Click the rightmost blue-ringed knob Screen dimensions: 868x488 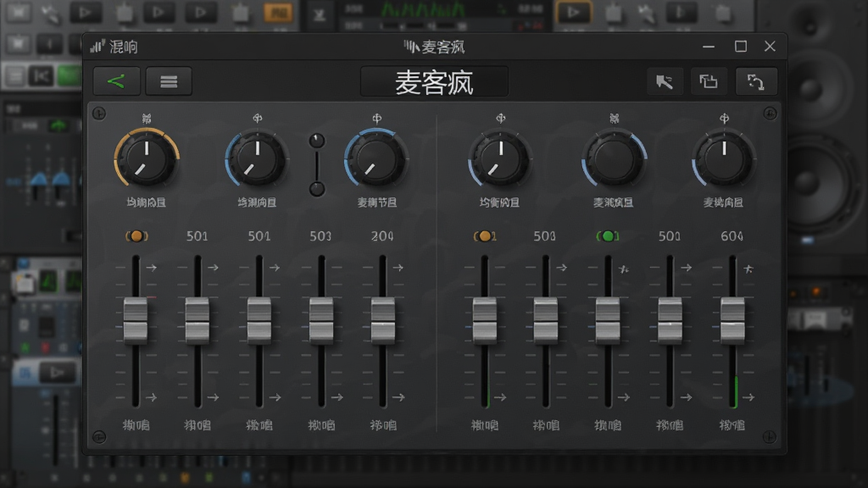click(x=724, y=159)
